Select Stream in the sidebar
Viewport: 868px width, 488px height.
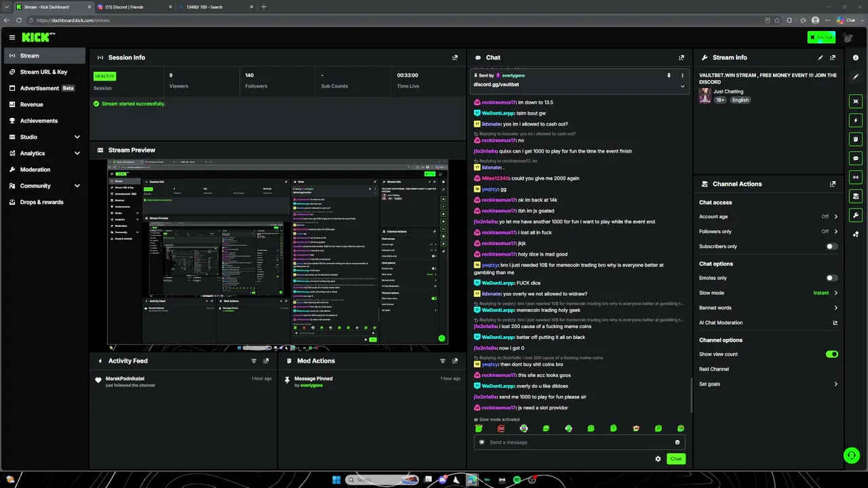tap(45, 56)
